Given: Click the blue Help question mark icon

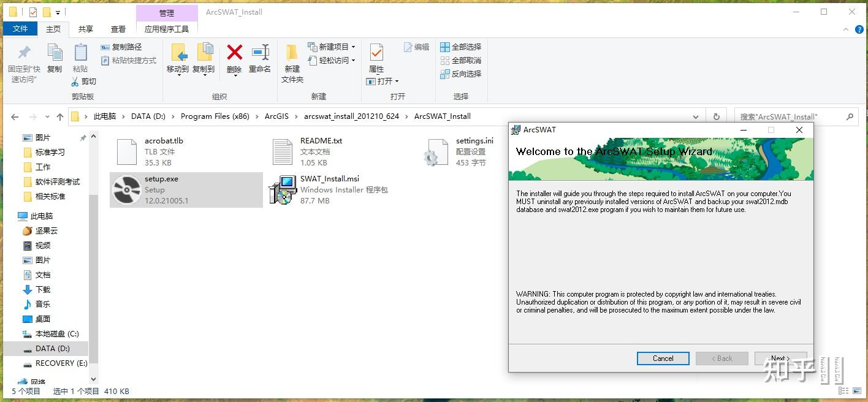Looking at the screenshot, I should 859,29.
